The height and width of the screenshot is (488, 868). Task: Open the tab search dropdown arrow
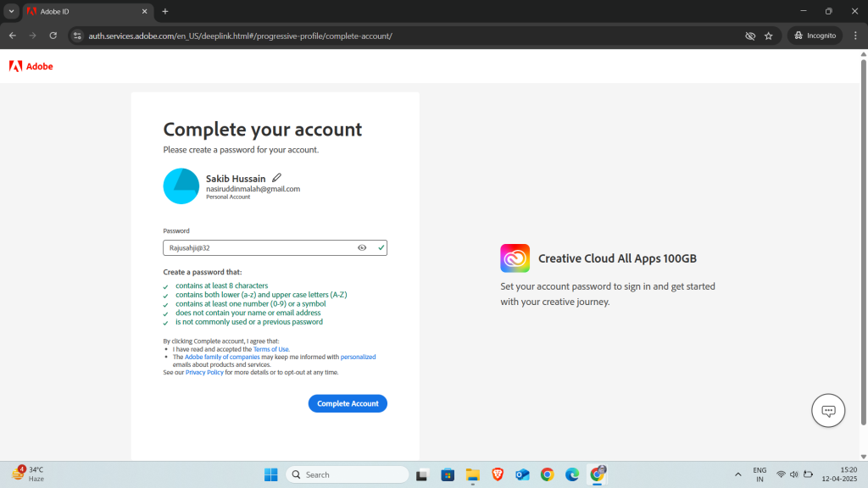11,11
